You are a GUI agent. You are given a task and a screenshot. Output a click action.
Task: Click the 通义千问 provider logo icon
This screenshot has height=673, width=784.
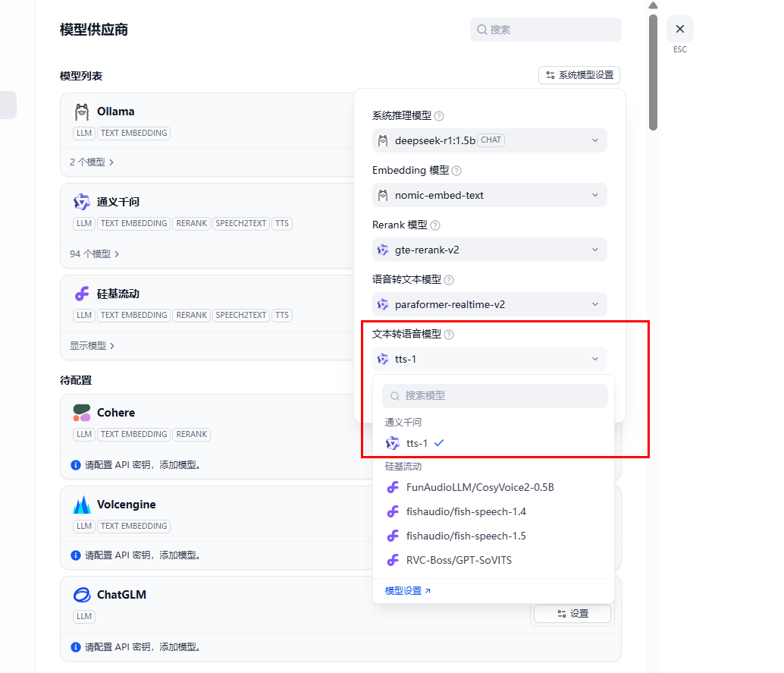tap(82, 202)
